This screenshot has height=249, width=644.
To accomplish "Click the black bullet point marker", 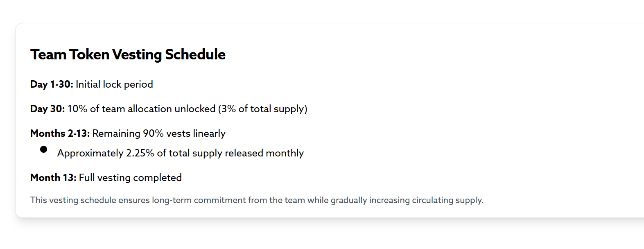I will 43,149.
